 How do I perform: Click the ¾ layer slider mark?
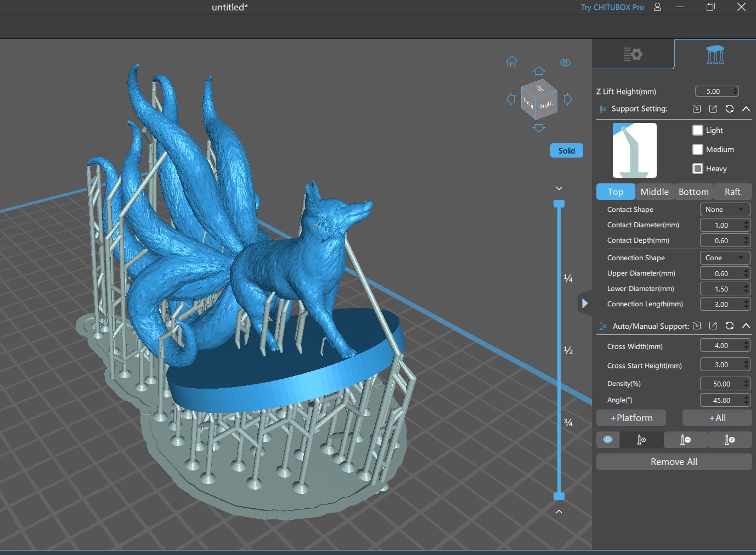tap(568, 422)
